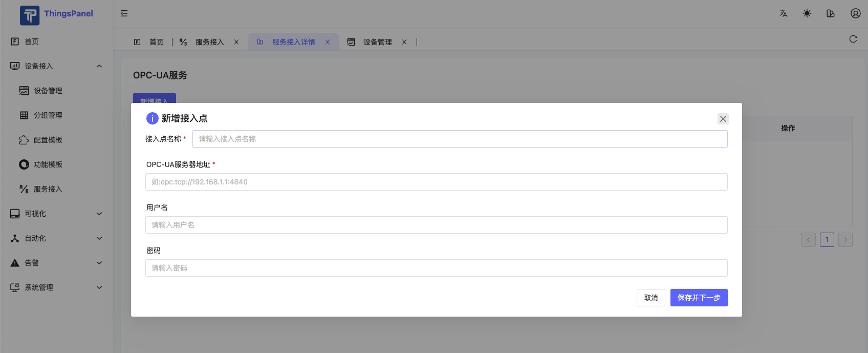Image resolution: width=868 pixels, height=353 pixels.
Task: Toggle the light/dark theme sun icon
Action: pos(807,14)
